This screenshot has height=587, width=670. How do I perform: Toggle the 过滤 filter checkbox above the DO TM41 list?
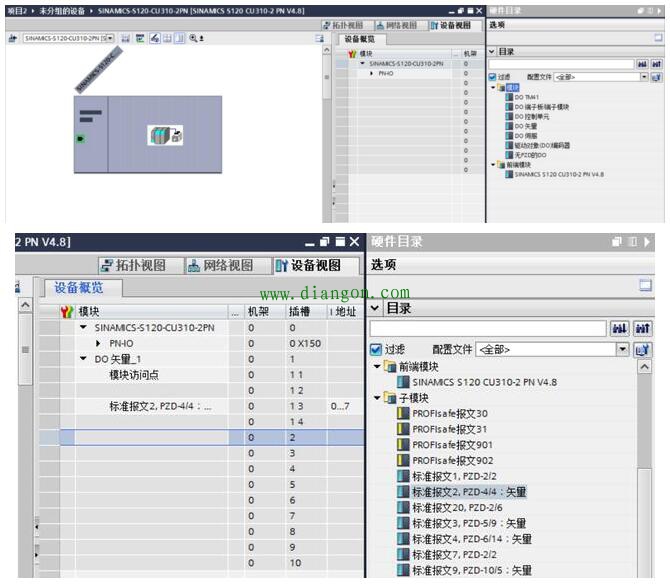pyautogui.click(x=492, y=76)
